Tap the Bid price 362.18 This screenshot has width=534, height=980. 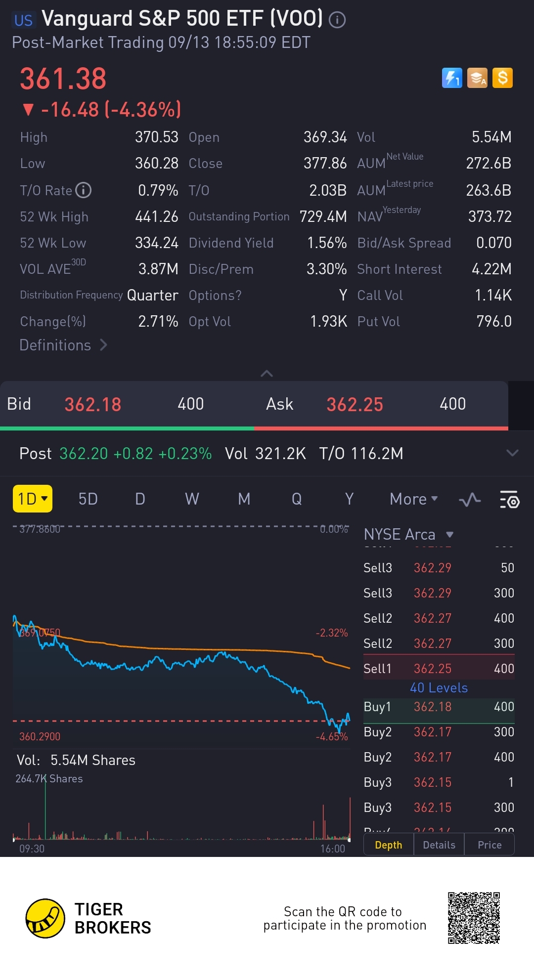click(x=92, y=404)
